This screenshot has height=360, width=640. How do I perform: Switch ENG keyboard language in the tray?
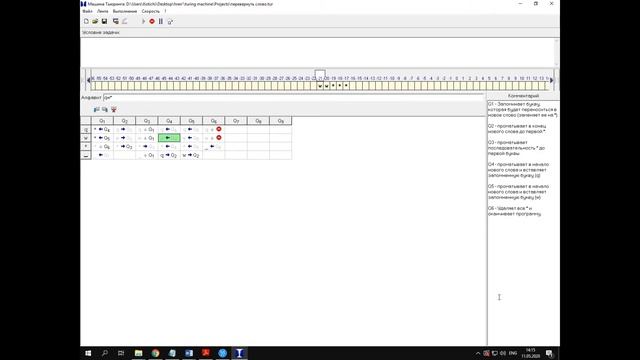pyautogui.click(x=513, y=353)
